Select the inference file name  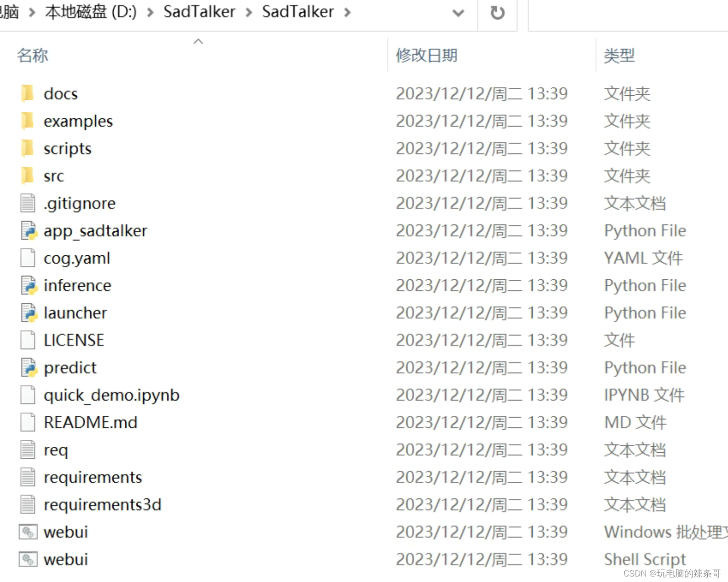pos(77,286)
